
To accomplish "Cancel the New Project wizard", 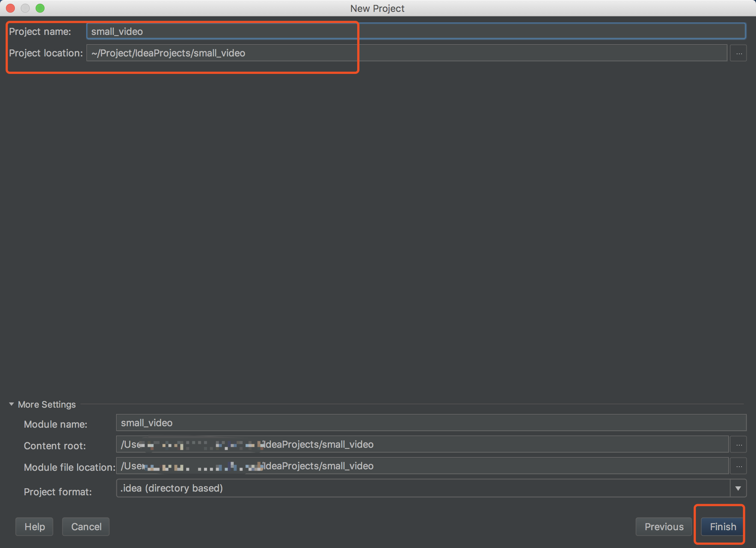I will pos(86,526).
